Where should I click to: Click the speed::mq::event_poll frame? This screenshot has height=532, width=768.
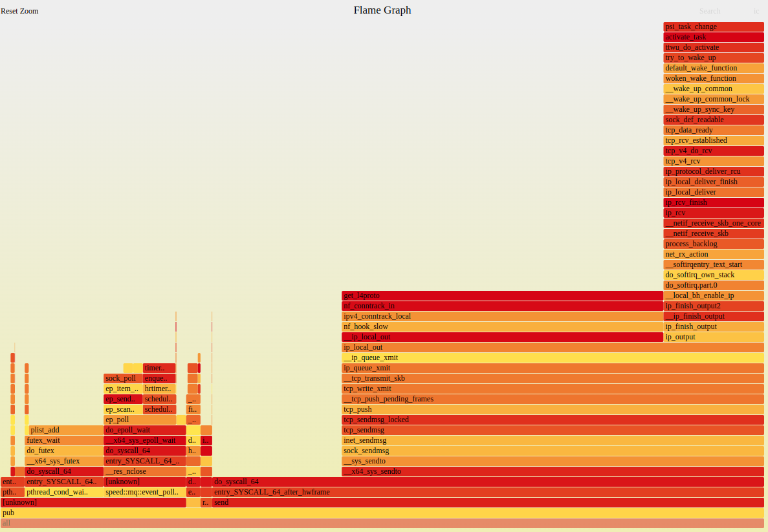coord(144,492)
